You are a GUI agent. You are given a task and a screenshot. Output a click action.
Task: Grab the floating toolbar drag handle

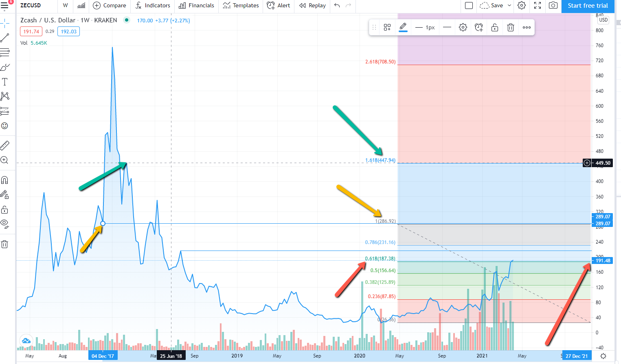(374, 27)
